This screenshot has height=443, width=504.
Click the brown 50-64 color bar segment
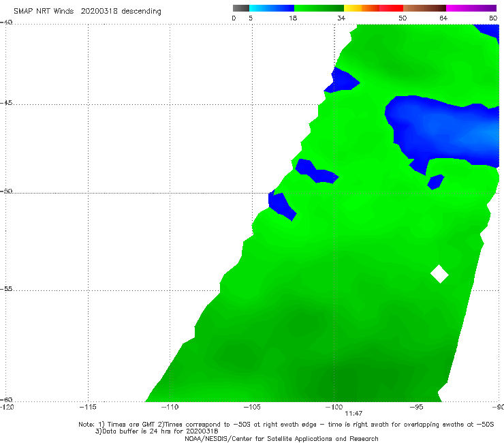pos(424,8)
